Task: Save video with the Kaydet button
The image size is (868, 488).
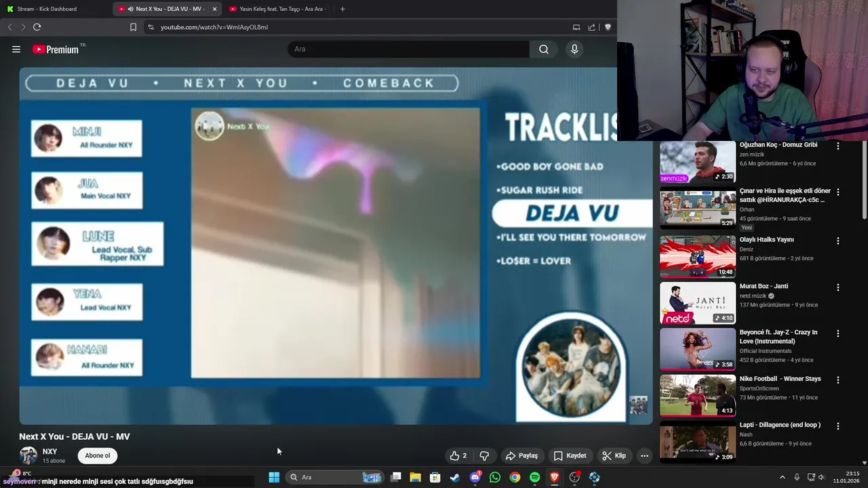Action: coord(570,455)
